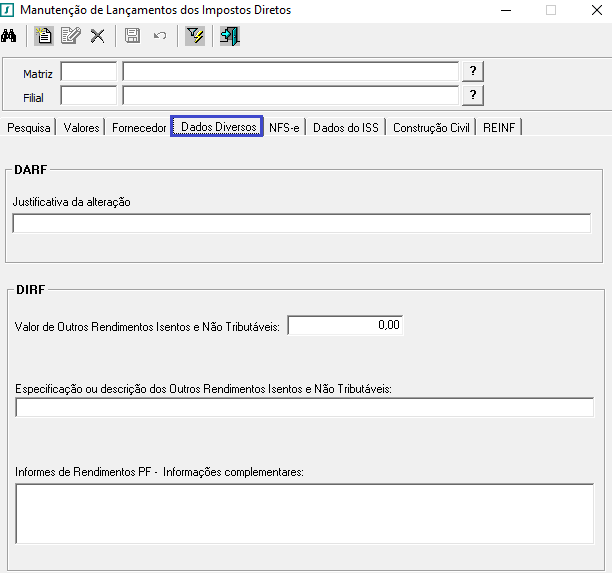Click the new record toolbar icon
612x573 pixels.
[x=43, y=36]
